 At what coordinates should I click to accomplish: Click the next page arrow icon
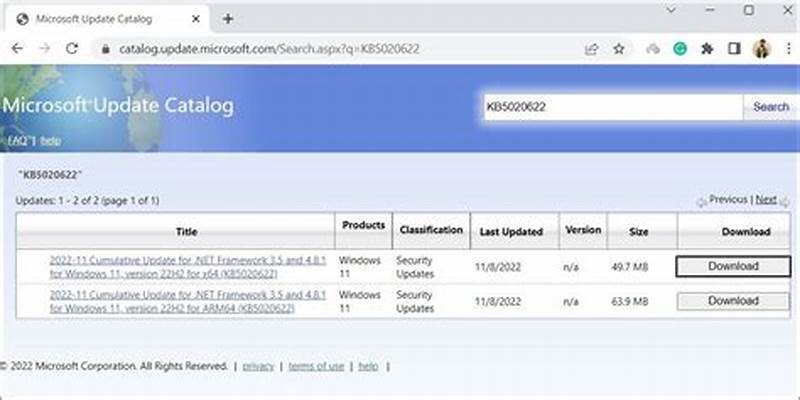pyautogui.click(x=784, y=202)
